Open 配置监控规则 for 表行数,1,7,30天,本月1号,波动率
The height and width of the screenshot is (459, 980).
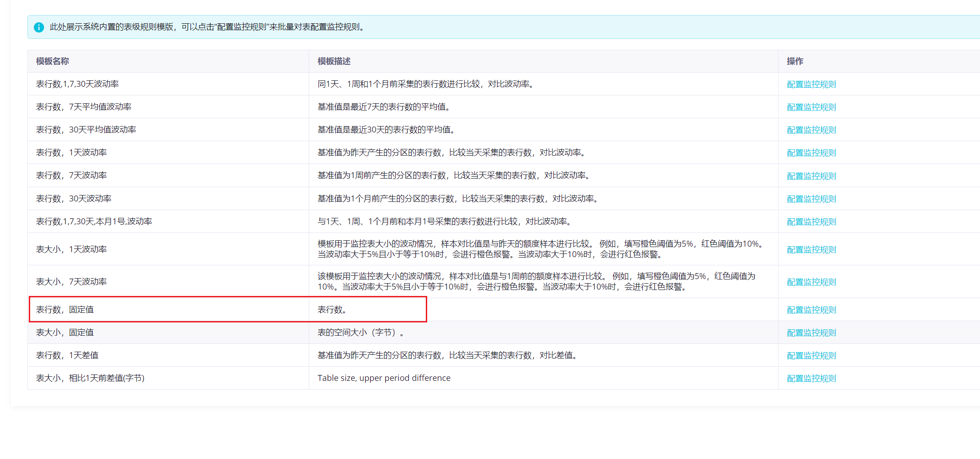pos(811,222)
